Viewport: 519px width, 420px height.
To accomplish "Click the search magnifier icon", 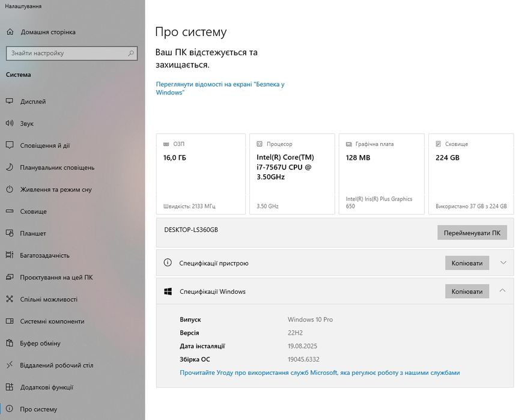I will tap(131, 53).
